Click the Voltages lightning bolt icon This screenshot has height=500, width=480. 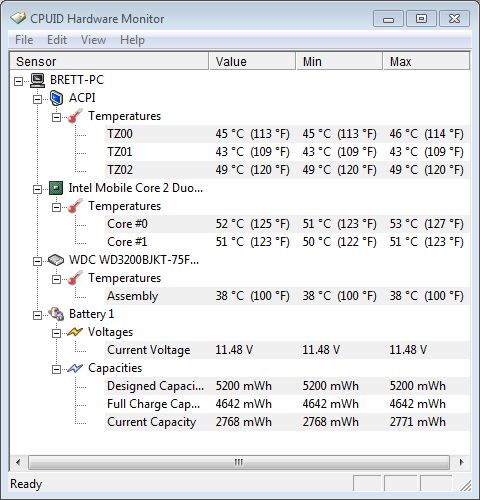(x=75, y=332)
